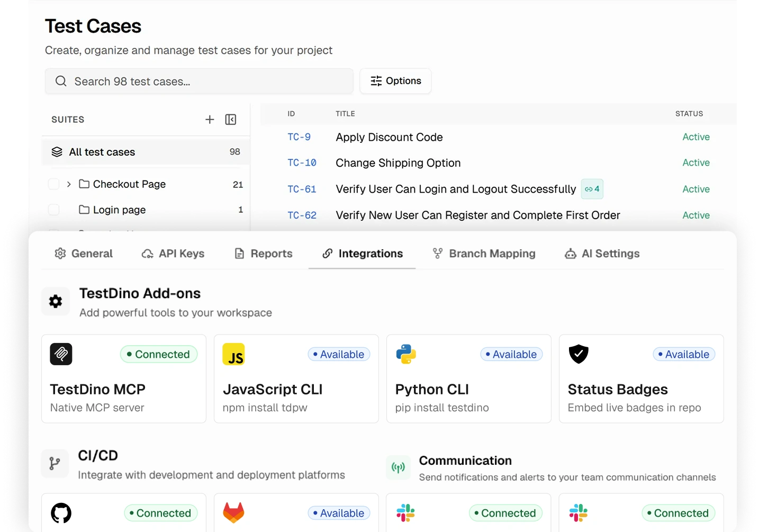Click the Python CLI Available badge
This screenshot has width=759, height=532.
(511, 354)
